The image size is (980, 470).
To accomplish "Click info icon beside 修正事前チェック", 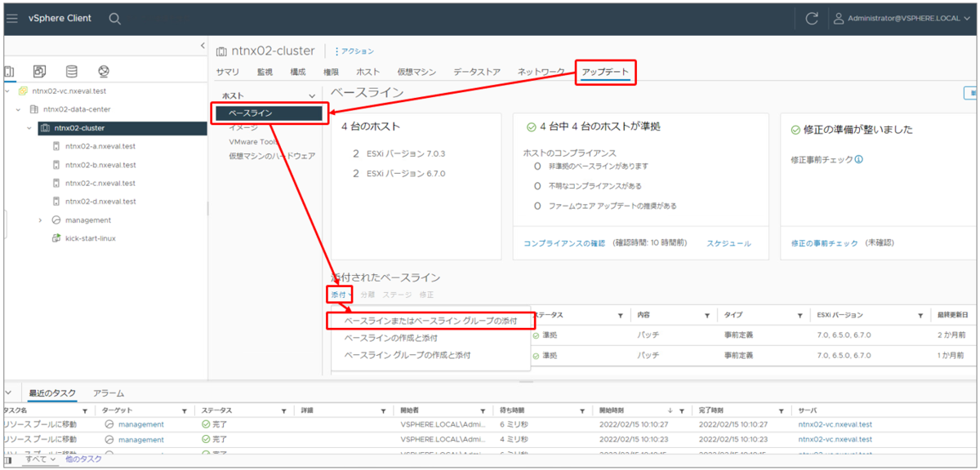I will [x=859, y=160].
